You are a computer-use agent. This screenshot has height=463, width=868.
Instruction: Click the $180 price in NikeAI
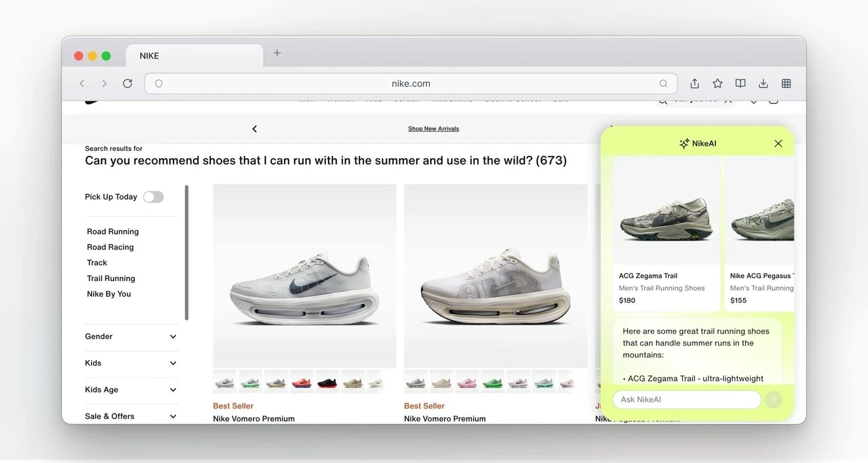pyautogui.click(x=627, y=300)
